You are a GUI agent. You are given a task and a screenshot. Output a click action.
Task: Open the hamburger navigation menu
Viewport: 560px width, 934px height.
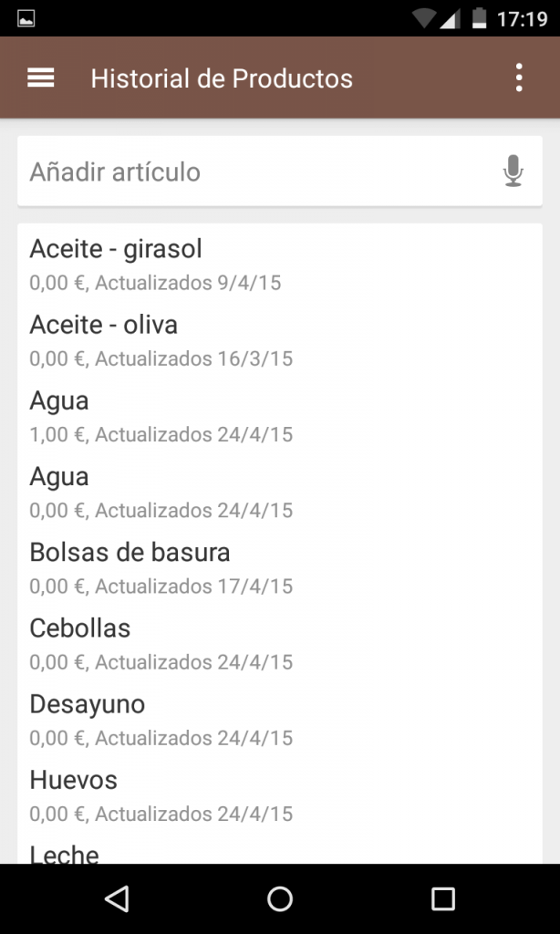click(x=40, y=78)
